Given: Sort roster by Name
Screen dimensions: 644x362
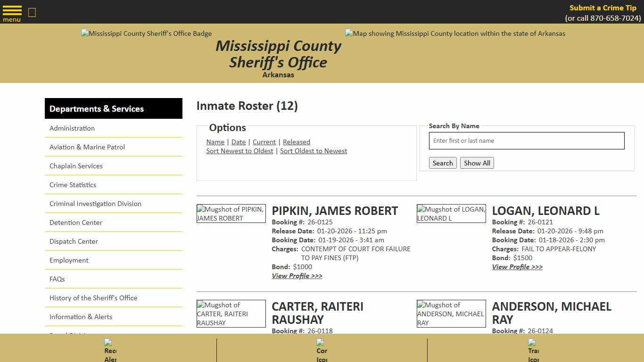Looking at the screenshot, I should [215, 142].
